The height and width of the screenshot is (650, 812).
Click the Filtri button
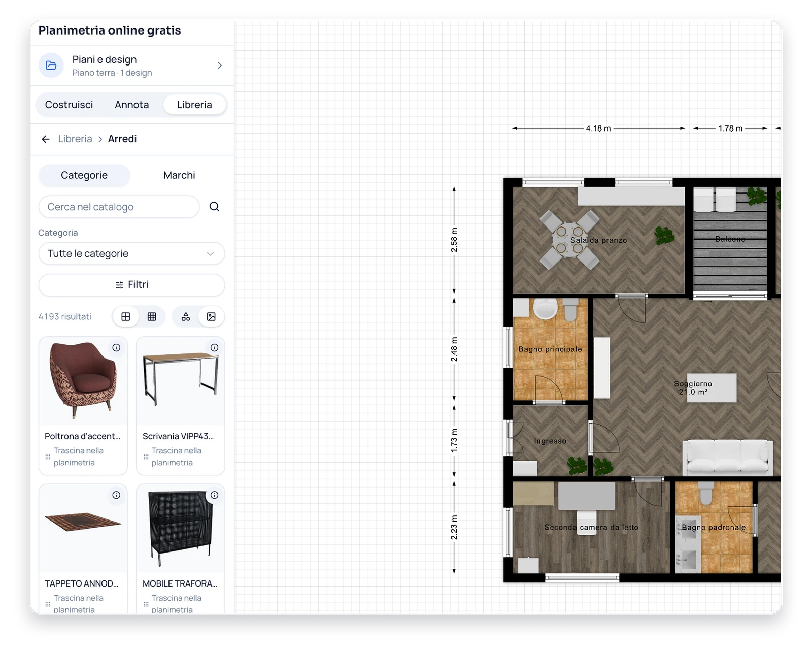(x=131, y=285)
